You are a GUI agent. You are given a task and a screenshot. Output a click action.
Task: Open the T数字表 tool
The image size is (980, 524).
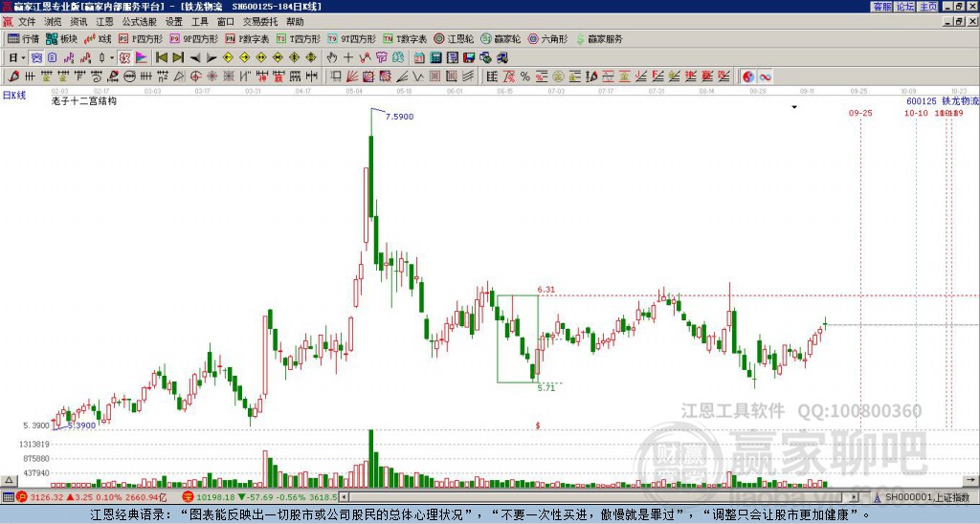(x=405, y=38)
